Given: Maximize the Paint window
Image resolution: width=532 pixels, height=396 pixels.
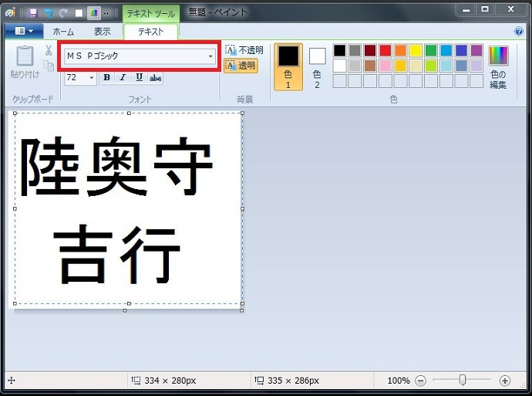Looking at the screenshot, I should [485, 9].
